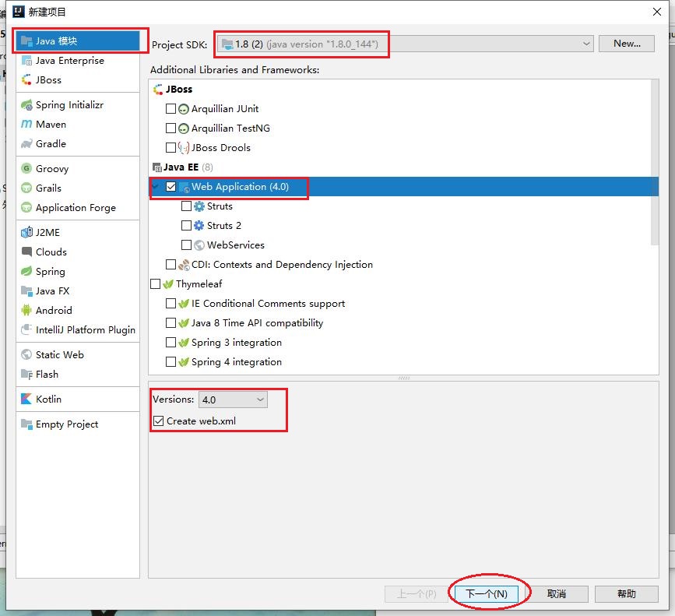Enable the Thymeleaf checkbox
675x616 pixels.
point(156,284)
